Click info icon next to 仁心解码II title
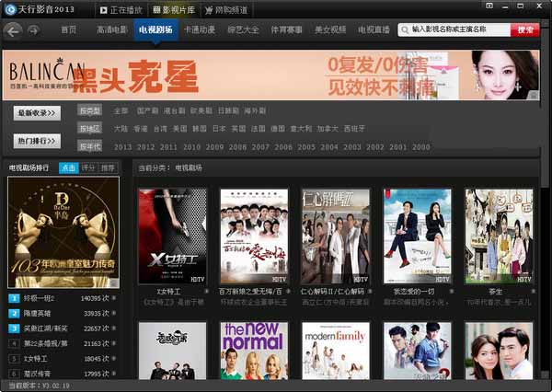Screen dimensions: 552x392 370,292
